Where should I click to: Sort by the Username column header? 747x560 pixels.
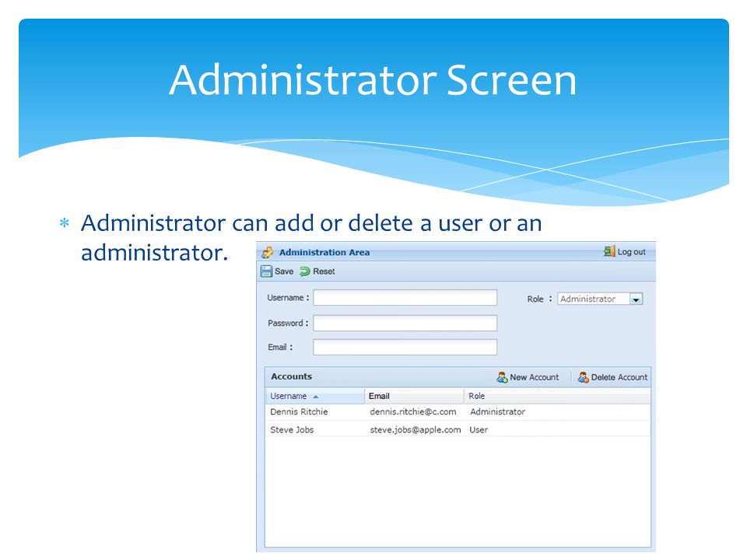(x=315, y=396)
